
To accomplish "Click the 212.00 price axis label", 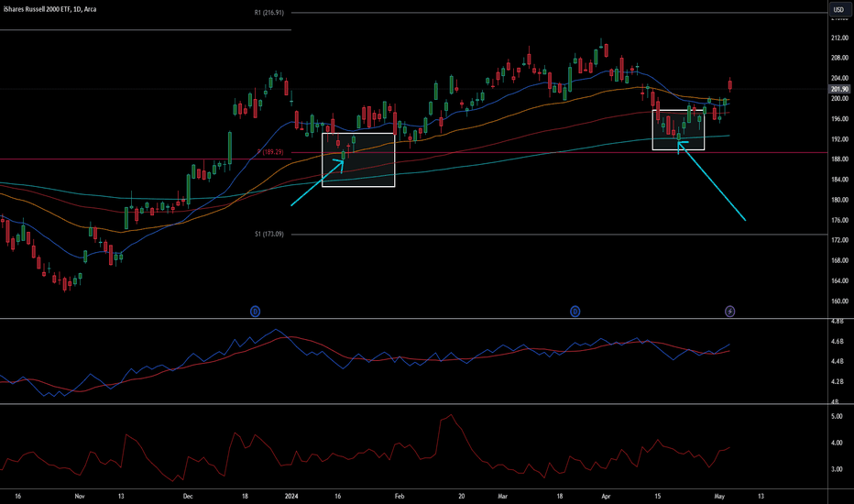I will tap(840, 38).
